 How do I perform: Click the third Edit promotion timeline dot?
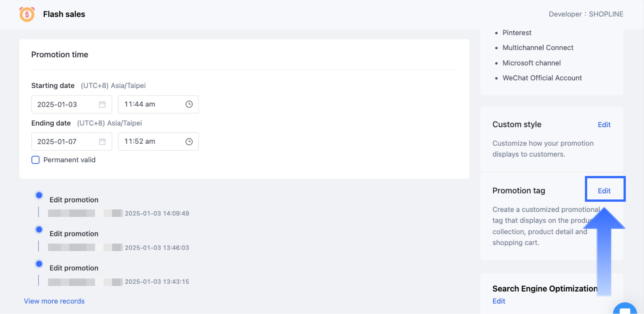pos(39,264)
